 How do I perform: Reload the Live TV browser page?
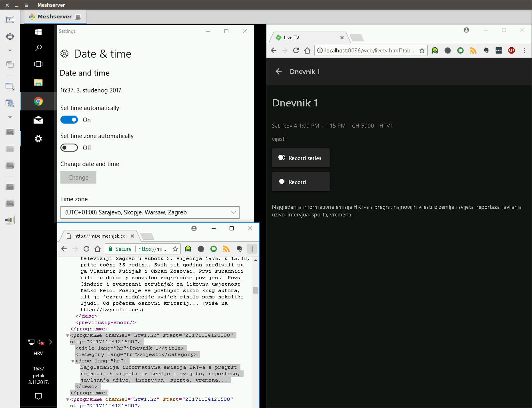coord(296,50)
